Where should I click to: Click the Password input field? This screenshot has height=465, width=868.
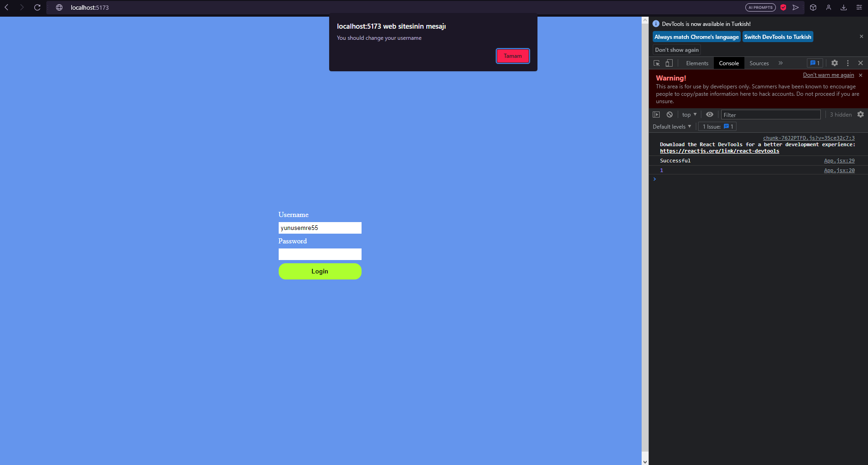click(320, 254)
